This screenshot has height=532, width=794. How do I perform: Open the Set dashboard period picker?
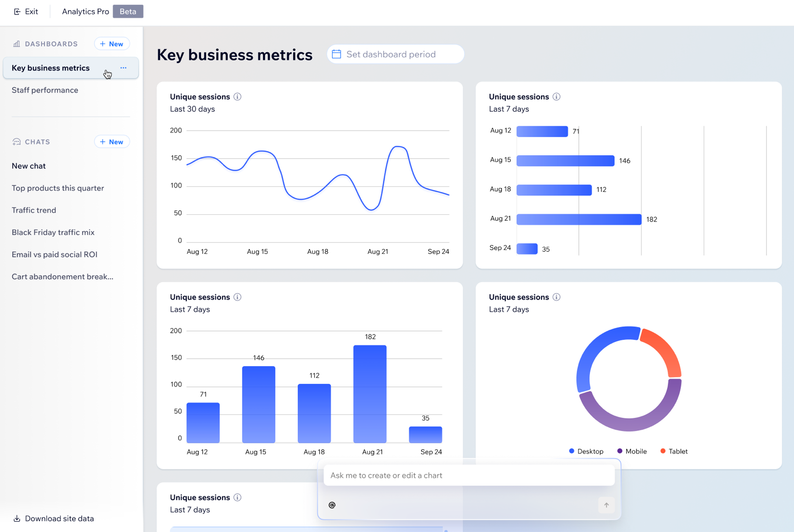(396, 54)
